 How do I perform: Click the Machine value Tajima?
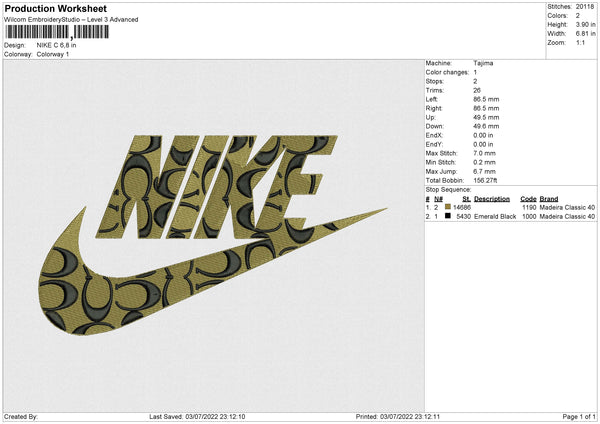click(483, 63)
